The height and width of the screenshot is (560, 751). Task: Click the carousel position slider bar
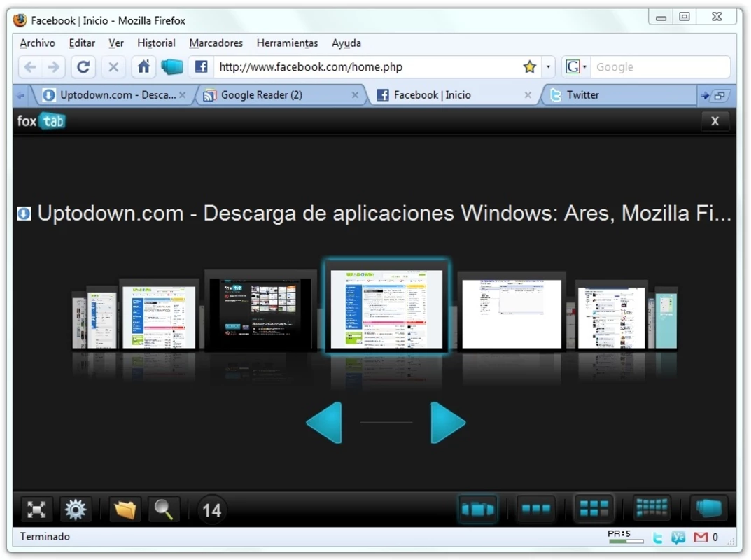386,422
